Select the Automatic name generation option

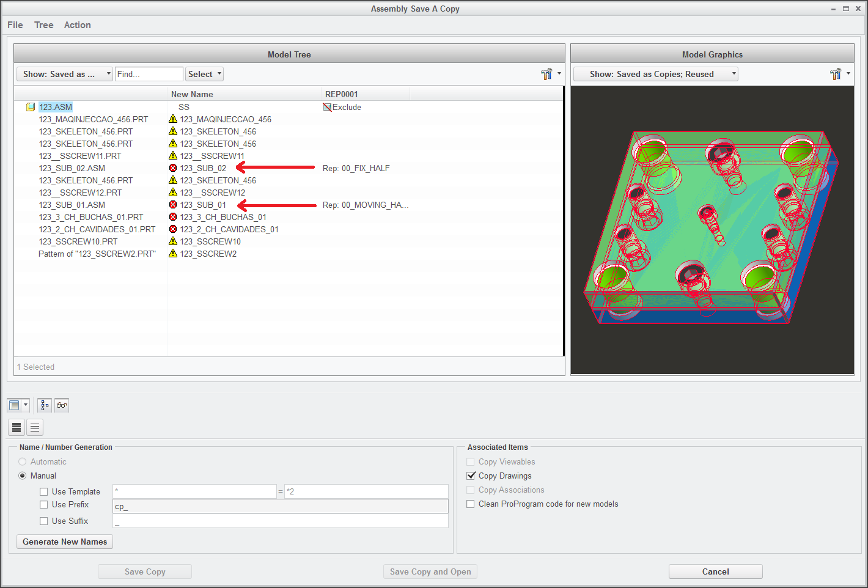point(23,461)
